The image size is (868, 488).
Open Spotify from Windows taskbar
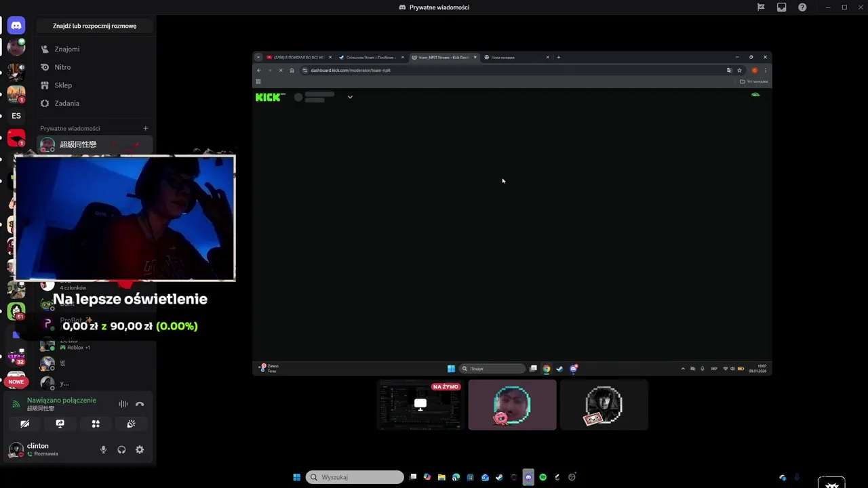pyautogui.click(x=543, y=477)
